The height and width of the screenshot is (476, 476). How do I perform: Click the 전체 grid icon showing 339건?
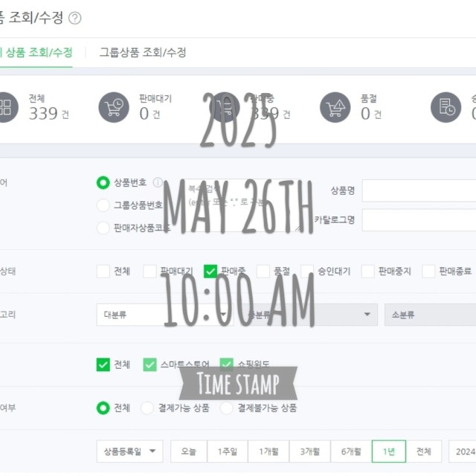coord(6,107)
